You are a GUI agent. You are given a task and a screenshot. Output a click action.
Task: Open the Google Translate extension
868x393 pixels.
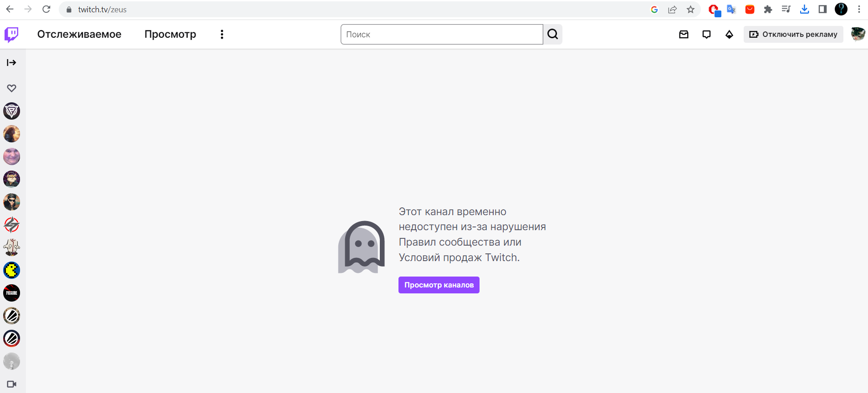(x=731, y=10)
